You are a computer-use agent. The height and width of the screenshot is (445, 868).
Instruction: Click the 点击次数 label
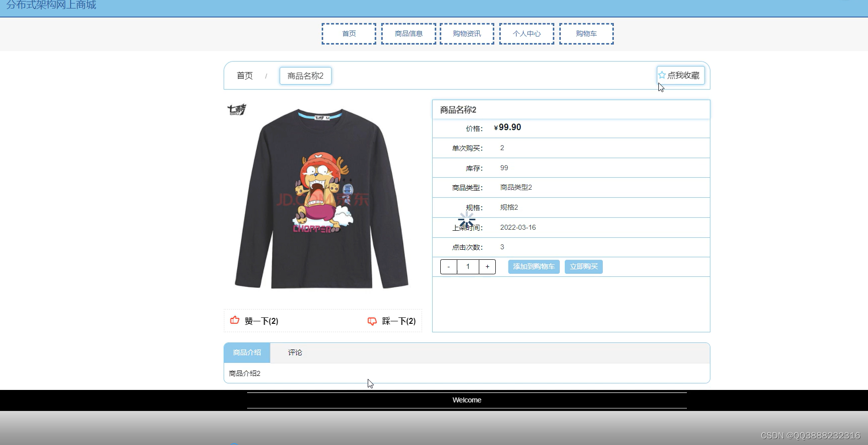pos(467,247)
